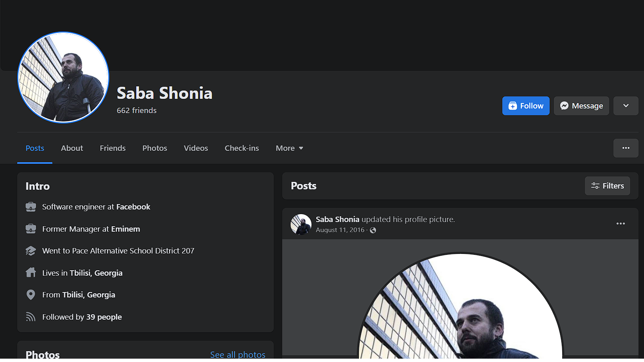Image resolution: width=644 pixels, height=362 pixels.
Task: Click the globe privacy icon on post
Action: point(373,230)
